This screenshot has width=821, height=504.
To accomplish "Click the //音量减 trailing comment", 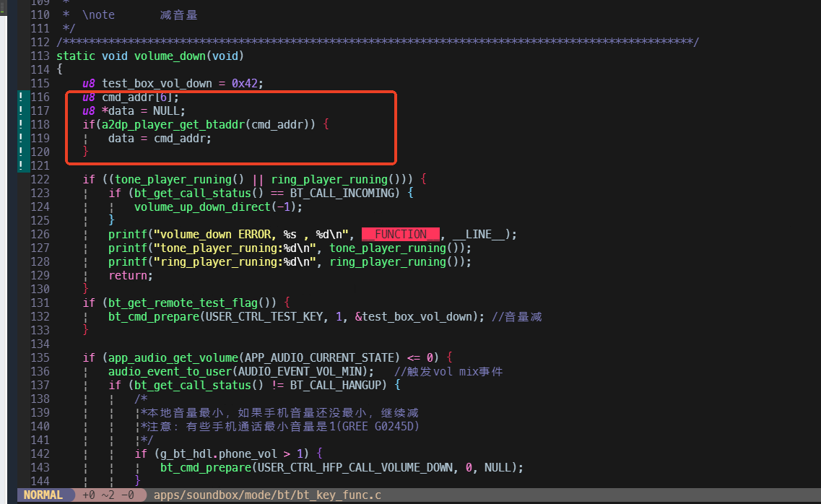I will pos(517,317).
